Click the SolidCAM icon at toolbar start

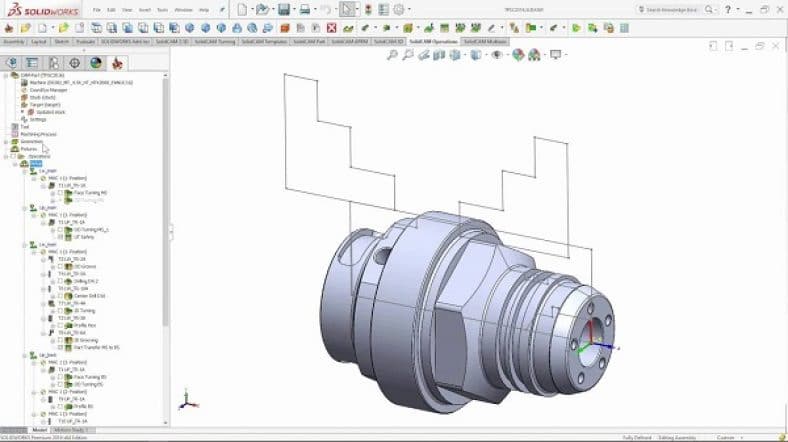[x=9, y=28]
